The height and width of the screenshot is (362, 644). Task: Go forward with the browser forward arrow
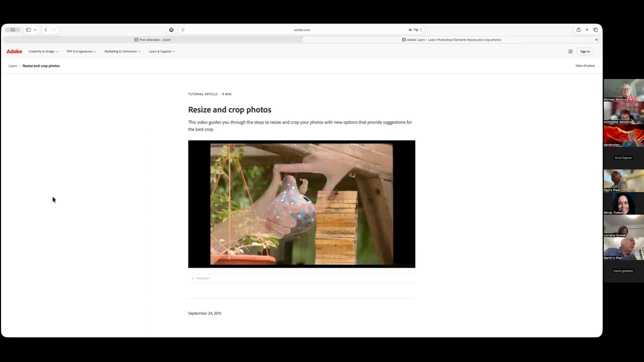[x=54, y=30]
